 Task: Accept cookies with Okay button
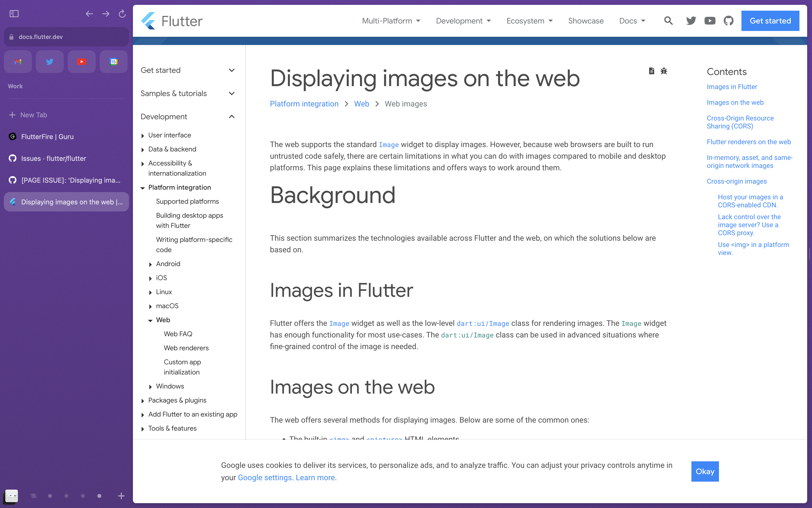pyautogui.click(x=705, y=471)
